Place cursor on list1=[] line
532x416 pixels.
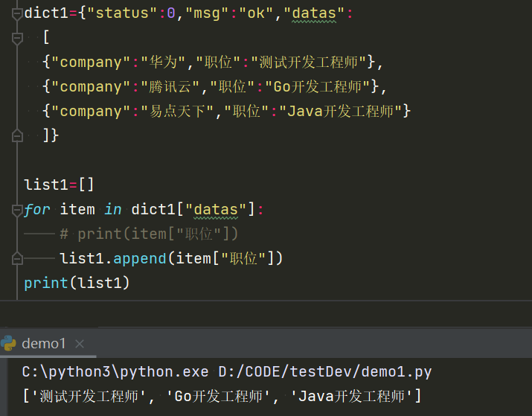click(x=59, y=185)
